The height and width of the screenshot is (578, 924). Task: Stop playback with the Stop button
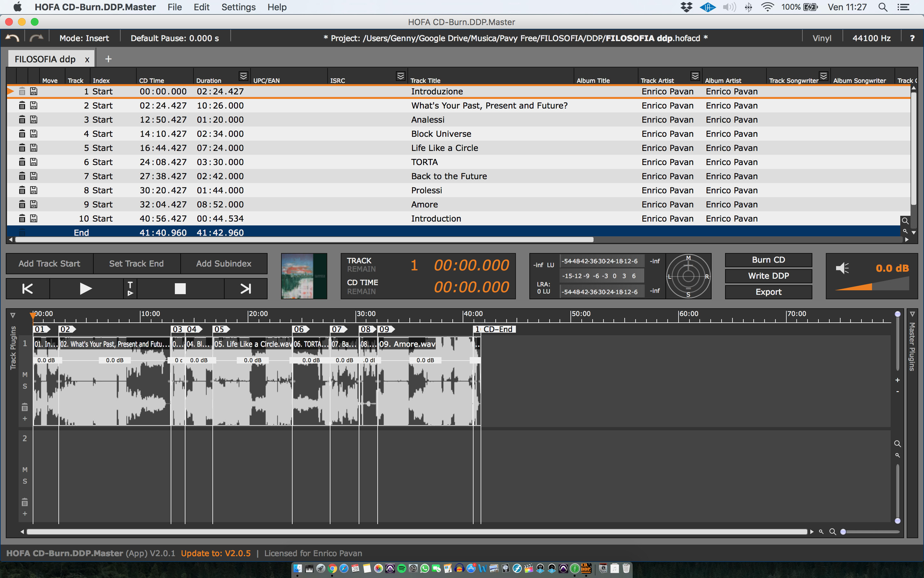(180, 289)
